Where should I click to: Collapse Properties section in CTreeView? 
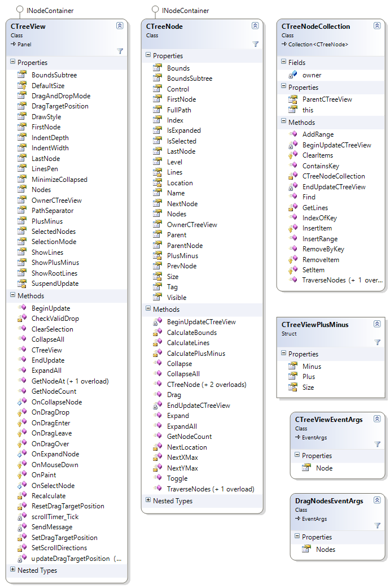pyautogui.click(x=13, y=62)
